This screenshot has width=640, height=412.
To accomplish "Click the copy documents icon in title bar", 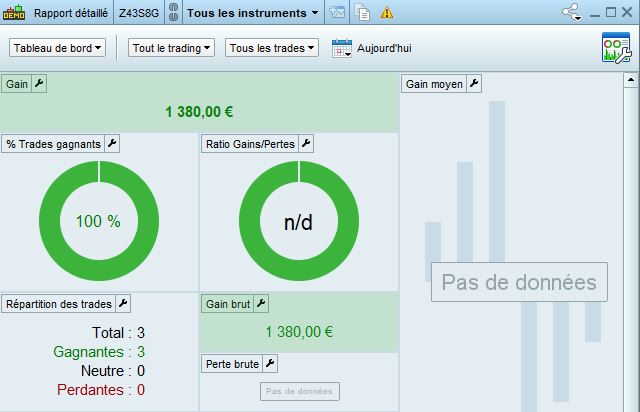I will pyautogui.click(x=362, y=13).
